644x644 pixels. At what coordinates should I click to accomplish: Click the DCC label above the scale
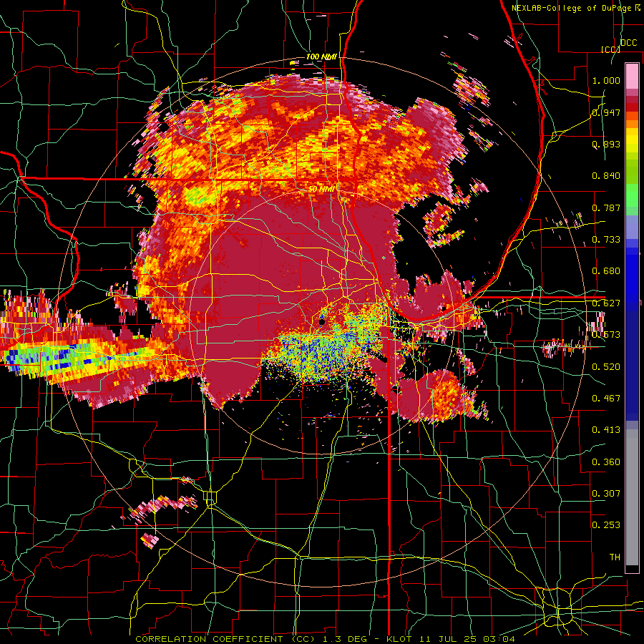click(x=628, y=43)
